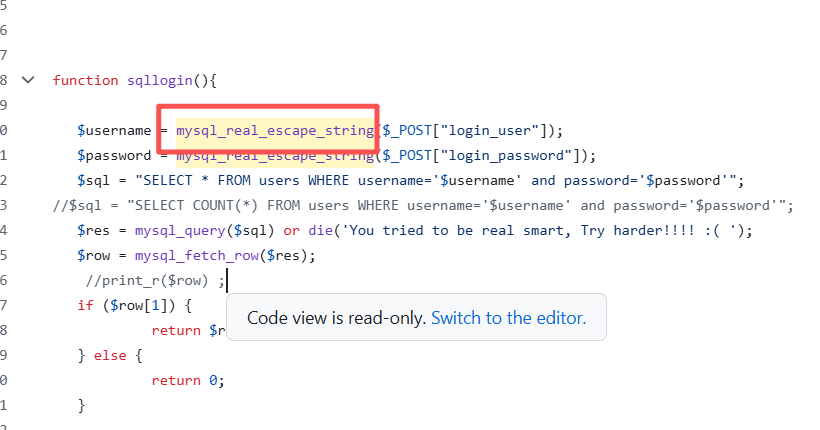The width and height of the screenshot is (820, 430).
Task: Collapse the sqllogin function fold chevron
Action: [x=28, y=80]
